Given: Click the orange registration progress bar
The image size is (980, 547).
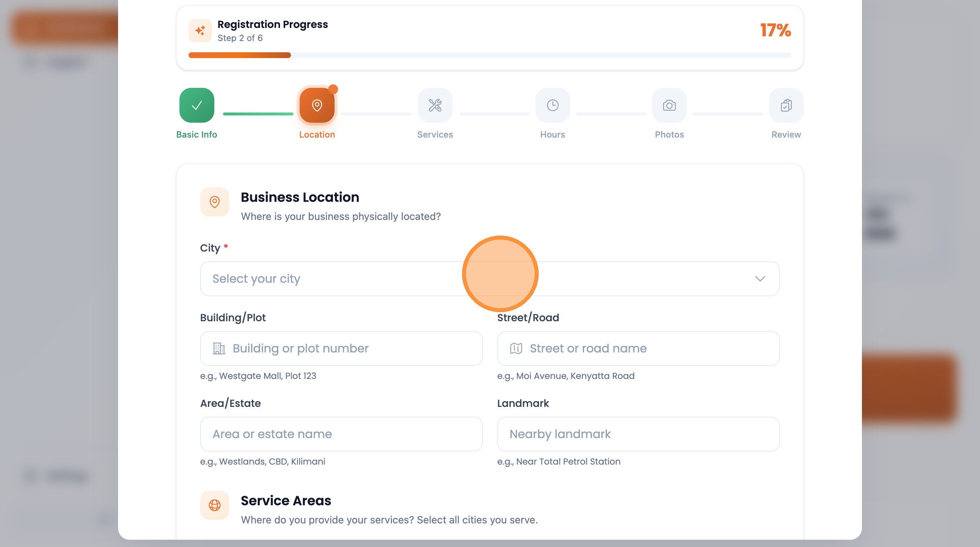Looking at the screenshot, I should (240, 55).
